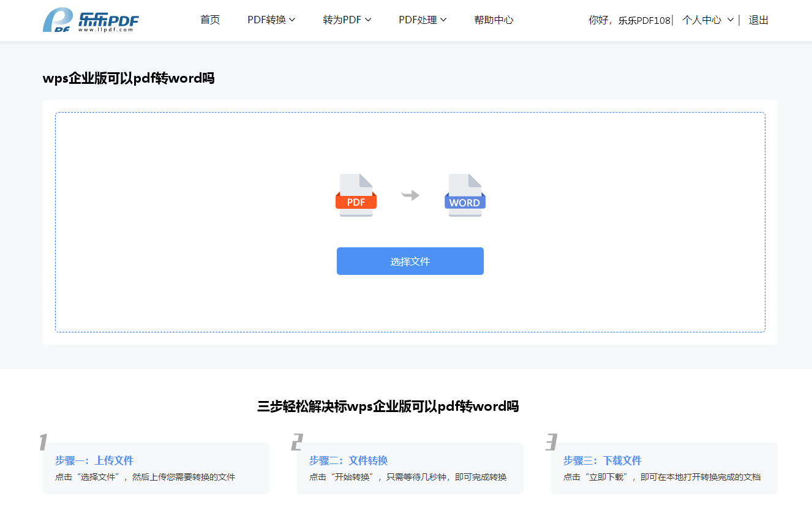Expand the PDF处理 dropdown menu

coord(423,20)
